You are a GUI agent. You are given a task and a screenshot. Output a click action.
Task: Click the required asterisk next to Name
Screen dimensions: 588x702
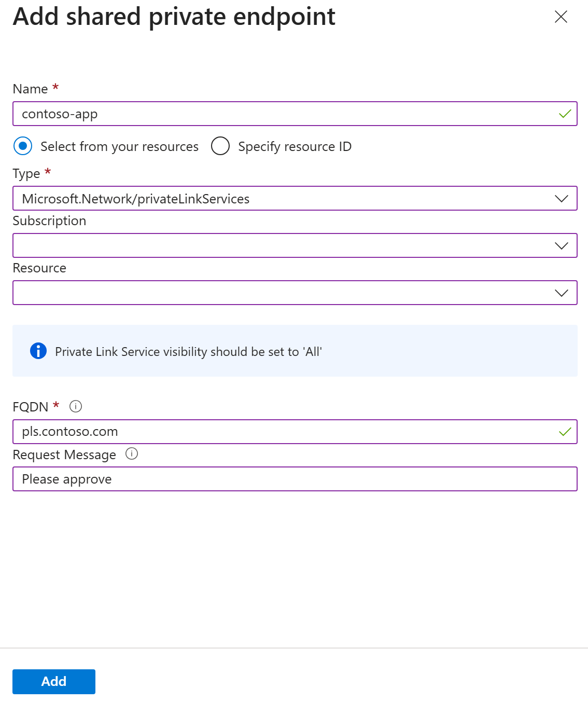(x=55, y=87)
